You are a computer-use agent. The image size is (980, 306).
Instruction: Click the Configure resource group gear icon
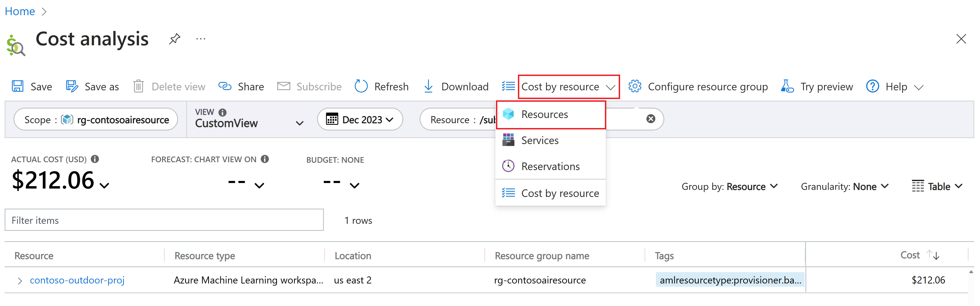pyautogui.click(x=634, y=86)
